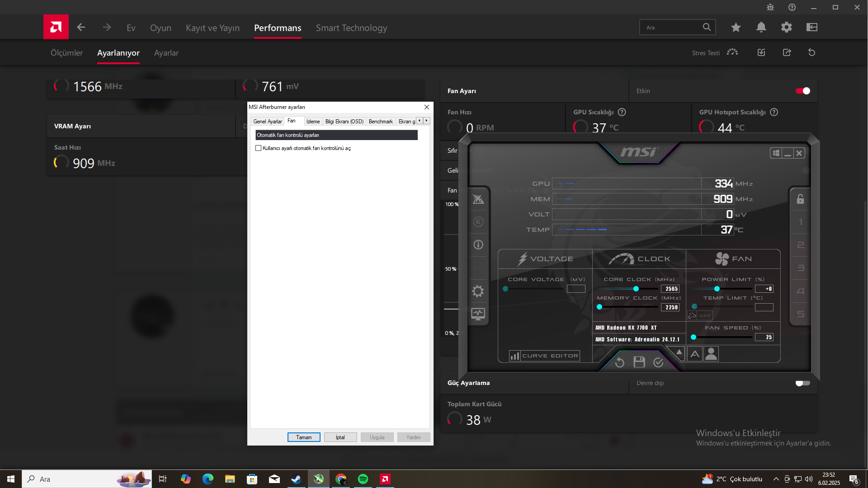
Task: Click Afterburner apply checkmark icon
Action: pyautogui.click(x=658, y=362)
